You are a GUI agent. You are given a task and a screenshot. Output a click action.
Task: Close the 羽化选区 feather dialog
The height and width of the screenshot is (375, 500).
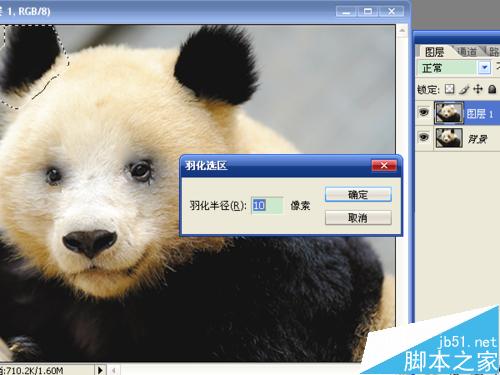click(384, 165)
